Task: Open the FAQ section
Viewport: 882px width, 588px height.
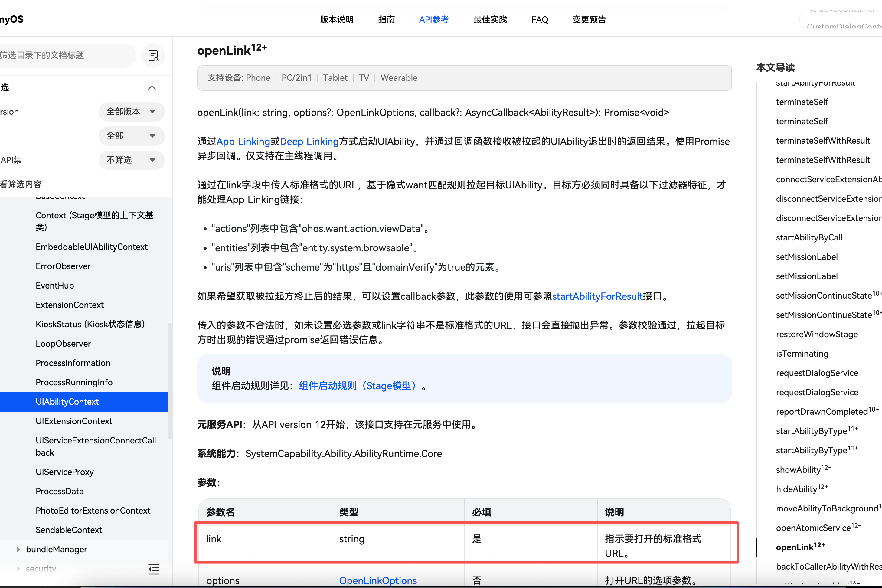Action: (540, 19)
